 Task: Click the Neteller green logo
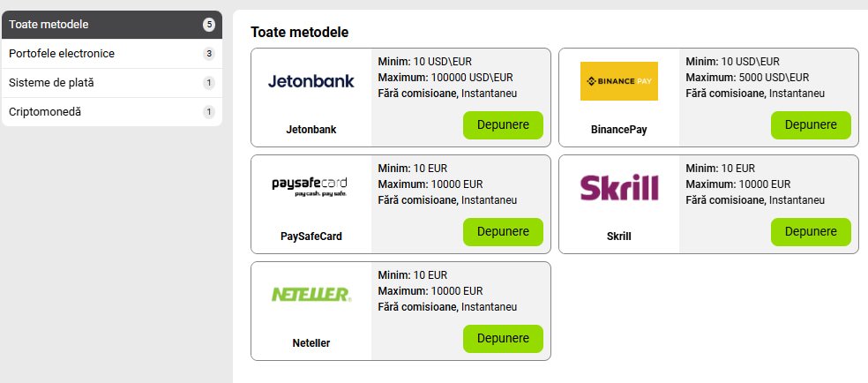(x=311, y=295)
